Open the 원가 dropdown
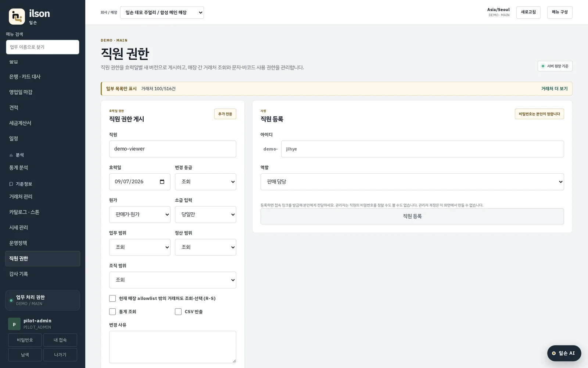Image resolution: width=588 pixels, height=368 pixels. point(140,215)
